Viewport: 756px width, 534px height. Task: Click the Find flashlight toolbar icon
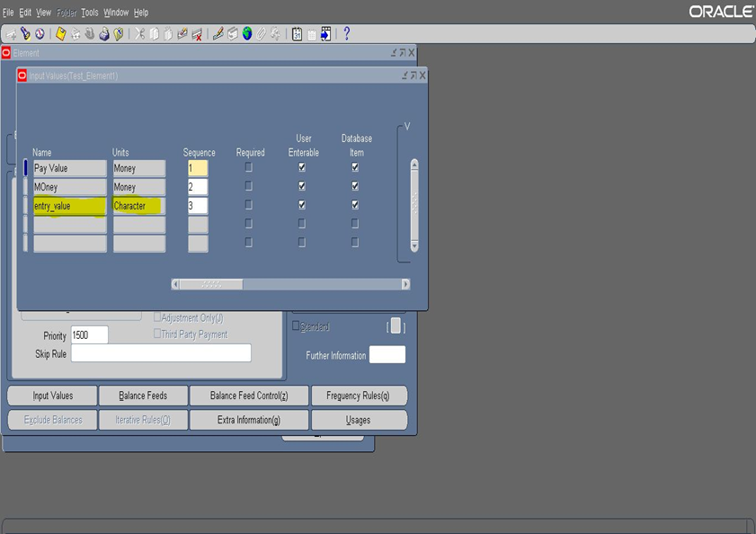pos(25,34)
